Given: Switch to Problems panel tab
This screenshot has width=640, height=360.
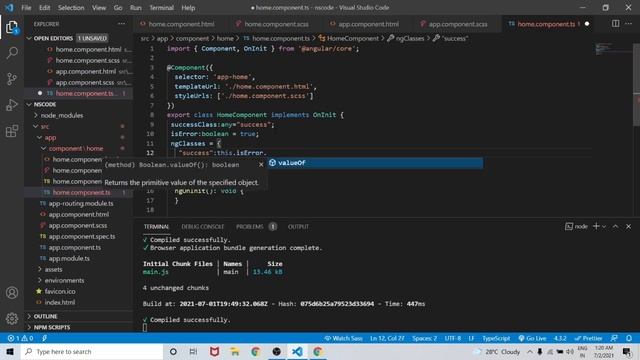Looking at the screenshot, I should pos(250,227).
